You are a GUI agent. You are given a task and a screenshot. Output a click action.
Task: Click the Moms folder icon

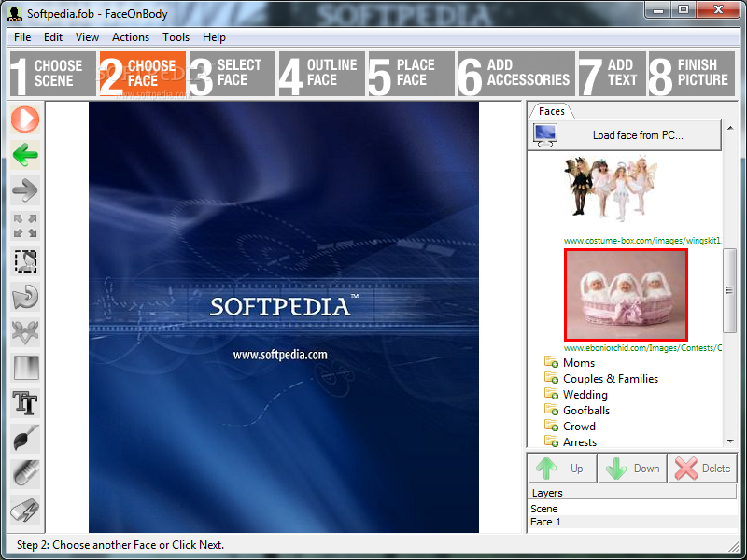click(x=551, y=362)
